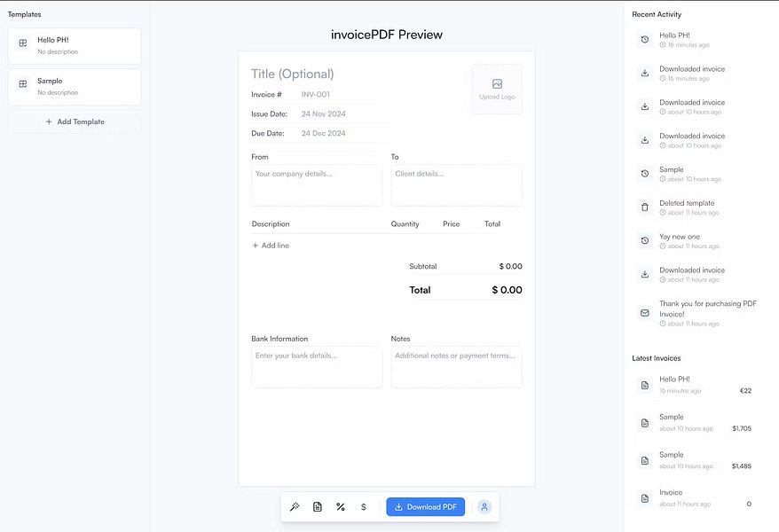The width and height of the screenshot is (779, 532).
Task: Click the mail icon on the purchase thank-you activity
Action: click(x=645, y=312)
